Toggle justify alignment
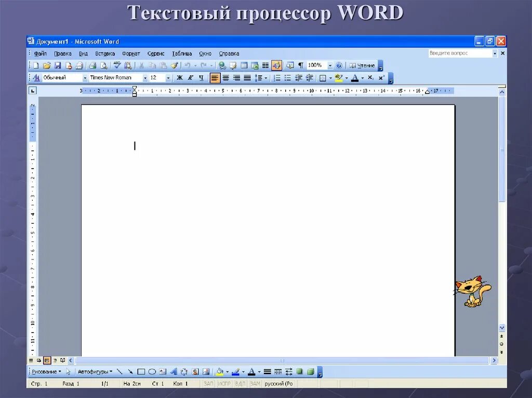 pos(247,78)
